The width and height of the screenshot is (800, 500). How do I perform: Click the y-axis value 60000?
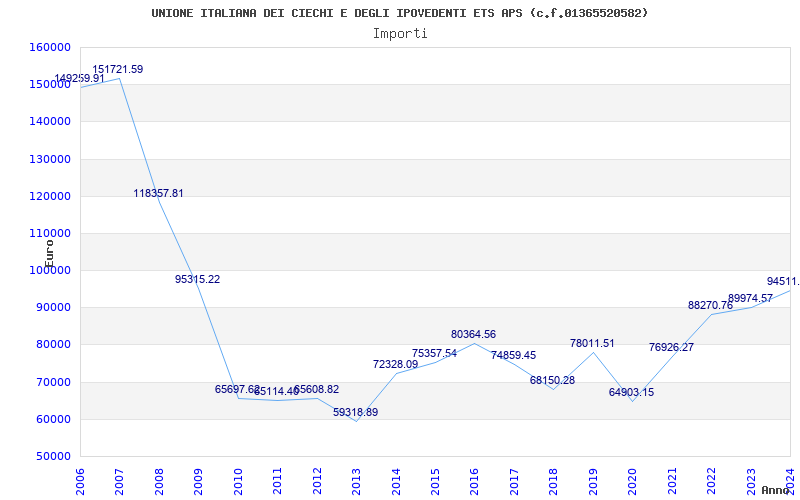point(54,419)
